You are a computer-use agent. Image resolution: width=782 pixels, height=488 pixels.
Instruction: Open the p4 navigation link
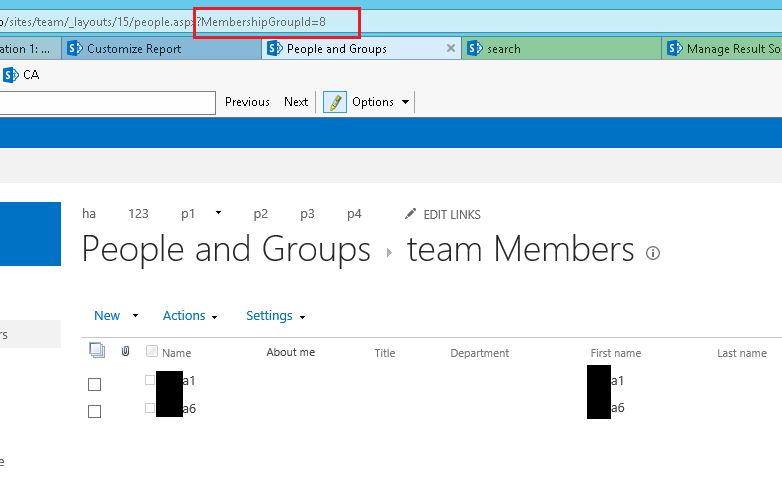(x=354, y=214)
